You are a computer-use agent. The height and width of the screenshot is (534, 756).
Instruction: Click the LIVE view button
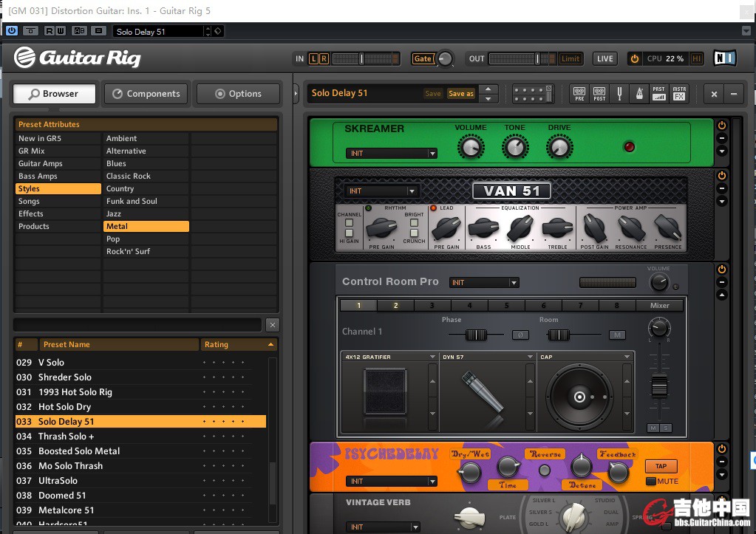tap(605, 59)
